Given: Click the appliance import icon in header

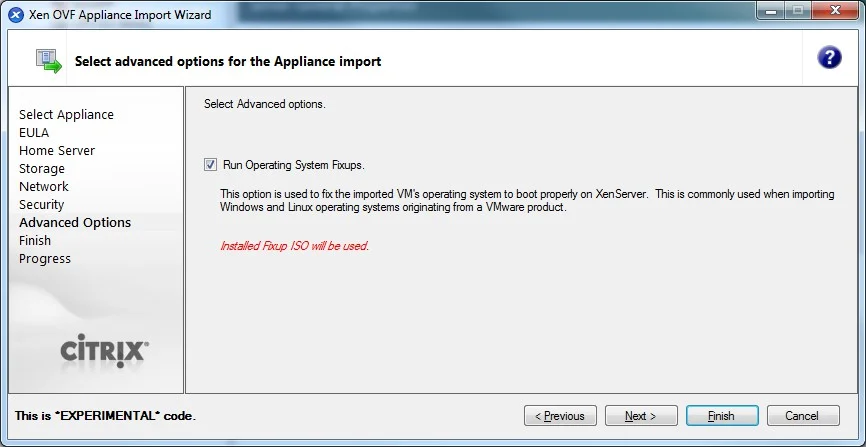Looking at the screenshot, I should click(48, 60).
